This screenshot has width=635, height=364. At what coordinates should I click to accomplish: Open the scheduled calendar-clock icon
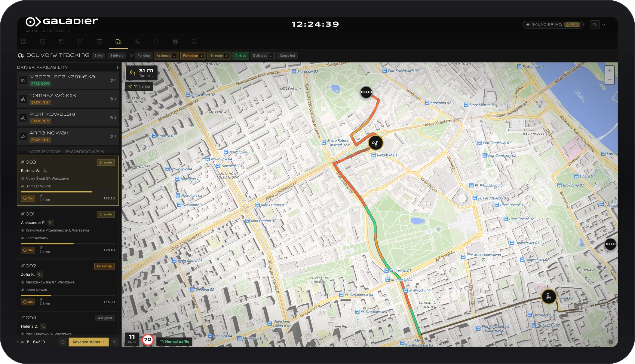[x=100, y=42]
